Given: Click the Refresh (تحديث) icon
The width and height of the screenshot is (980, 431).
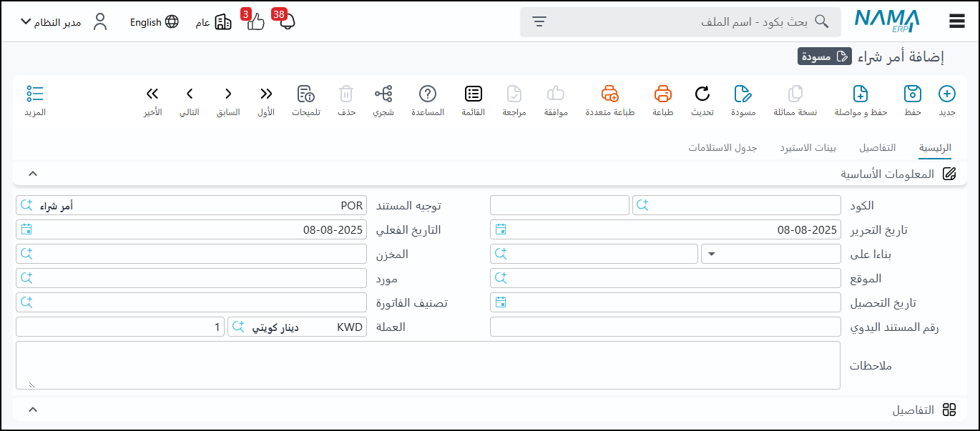Looking at the screenshot, I should (702, 94).
